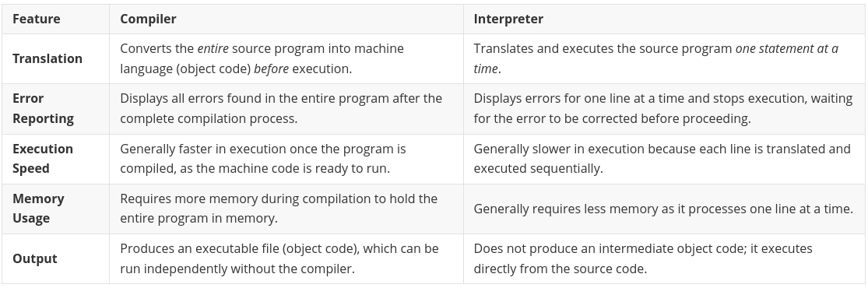The height and width of the screenshot is (288, 868).
Task: Click the 'Generally slower in execution' cell
Action: pyautogui.click(x=664, y=159)
